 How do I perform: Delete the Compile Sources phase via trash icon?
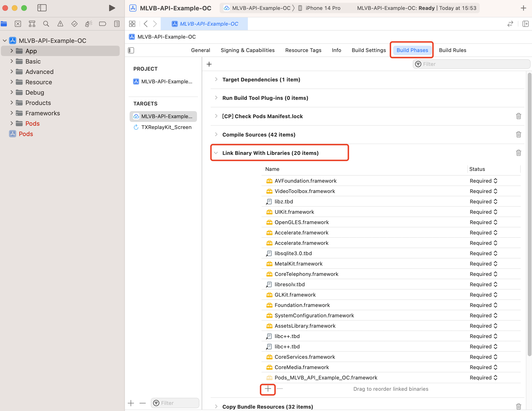pos(518,135)
